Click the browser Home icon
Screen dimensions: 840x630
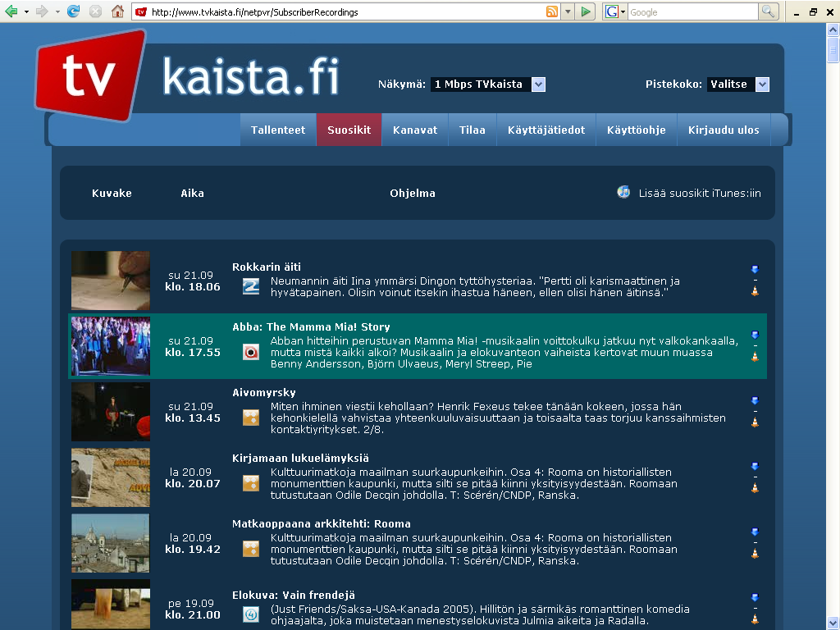tap(117, 11)
